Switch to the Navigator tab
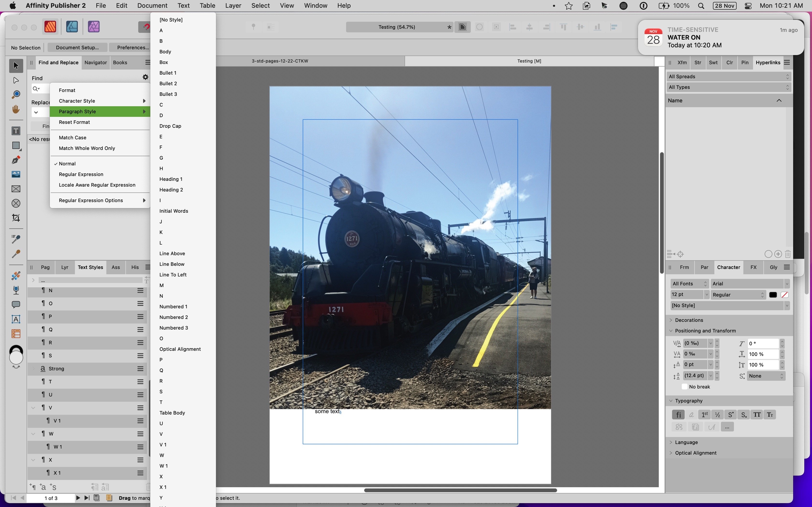Viewport: 812px width, 507px height. coord(96,62)
